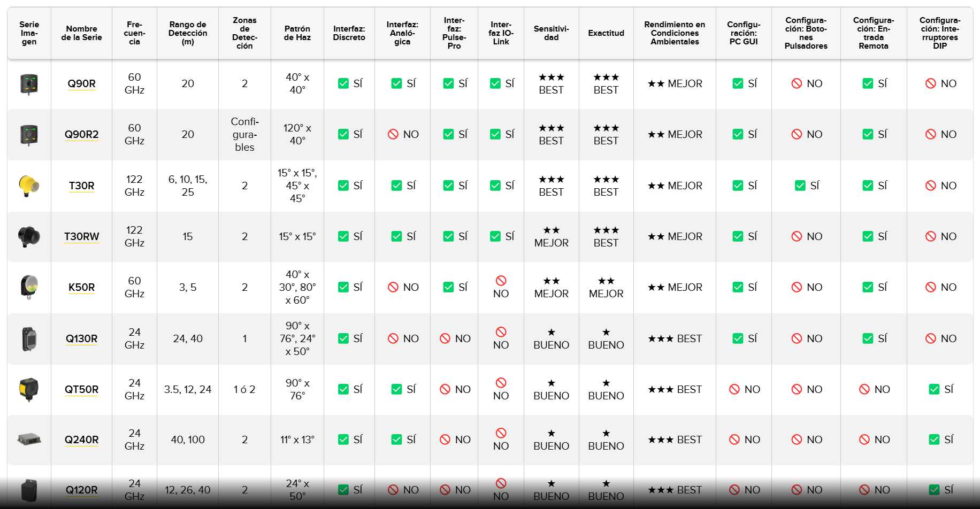
Task: Click the Nombre de la Serie header
Action: click(81, 33)
